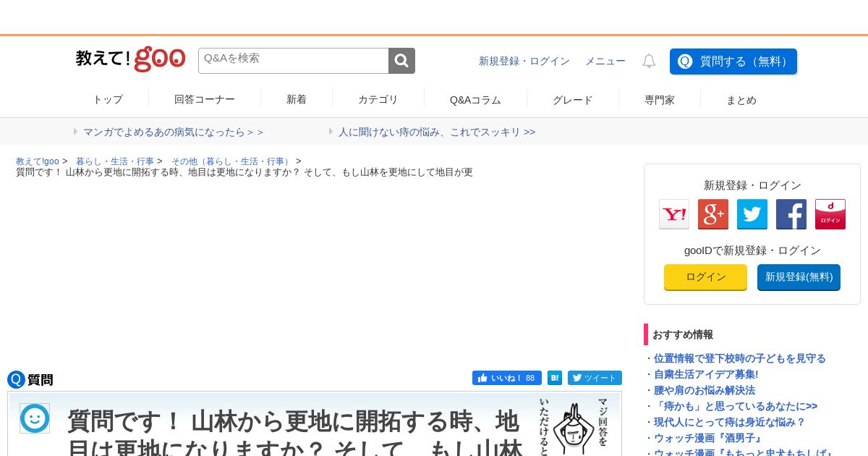Click 質問する(無料) button
Image resolution: width=868 pixels, height=456 pixels.
[733, 62]
